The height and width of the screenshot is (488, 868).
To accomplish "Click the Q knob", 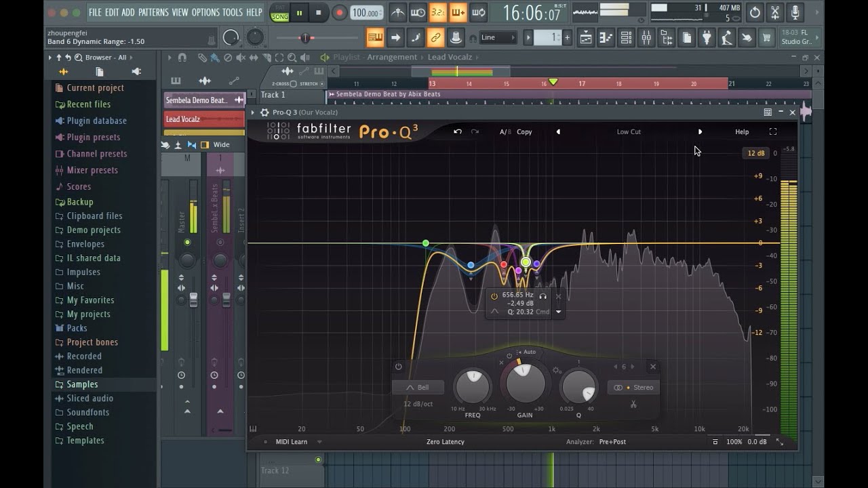I will coord(578,386).
